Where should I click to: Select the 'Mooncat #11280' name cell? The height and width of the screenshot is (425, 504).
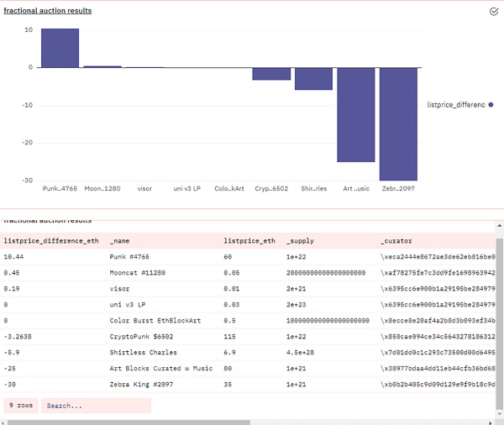(139, 272)
